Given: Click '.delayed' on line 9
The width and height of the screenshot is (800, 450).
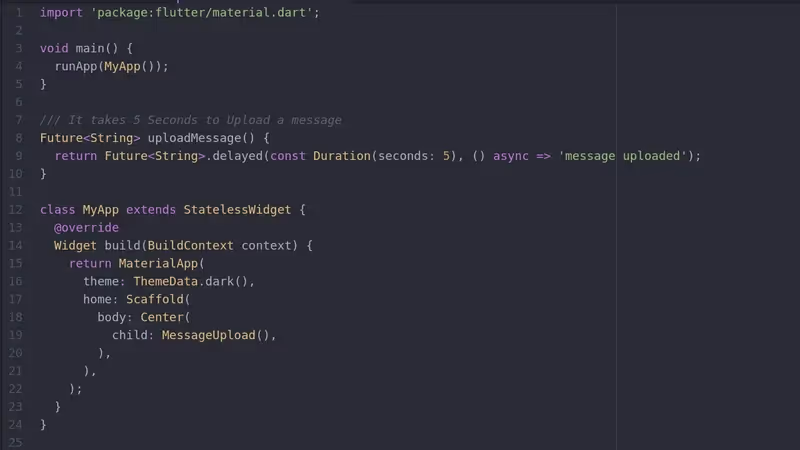Looking at the screenshot, I should pyautogui.click(x=234, y=156).
